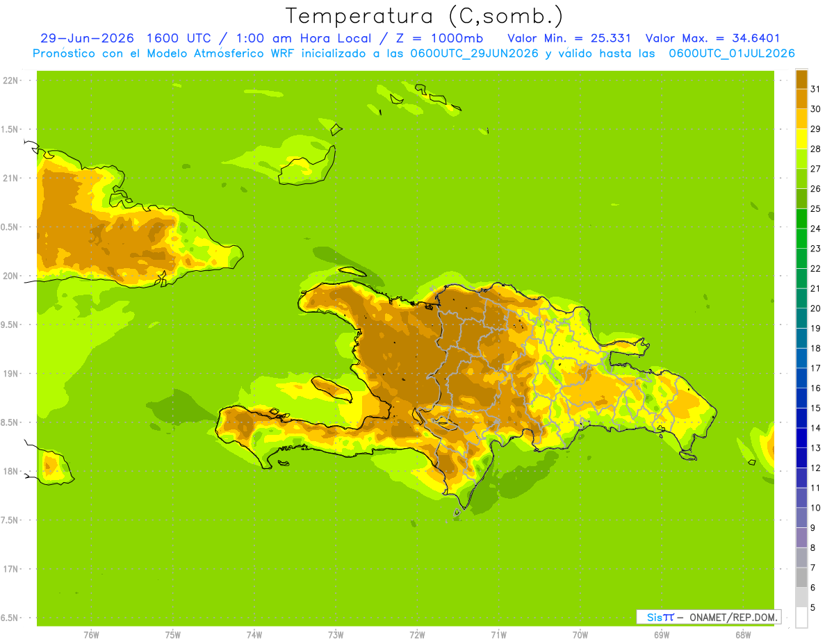The width and height of the screenshot is (834, 644).
Task: Select the date text '29-Jun-2026'
Action: (x=87, y=38)
